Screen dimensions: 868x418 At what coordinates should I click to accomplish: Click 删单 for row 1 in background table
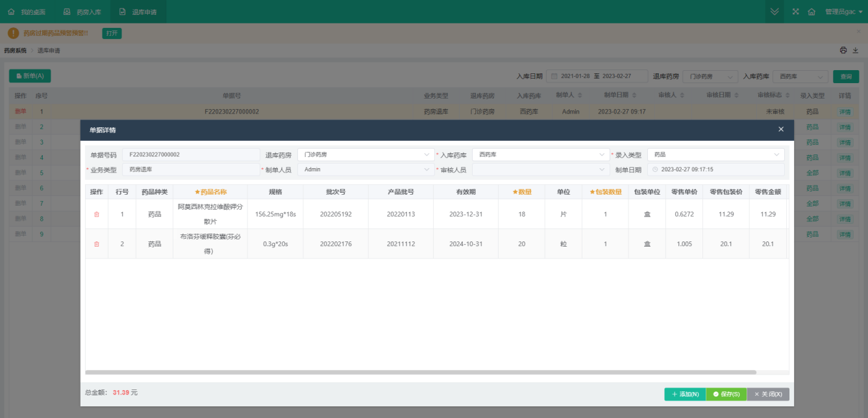[x=21, y=112]
